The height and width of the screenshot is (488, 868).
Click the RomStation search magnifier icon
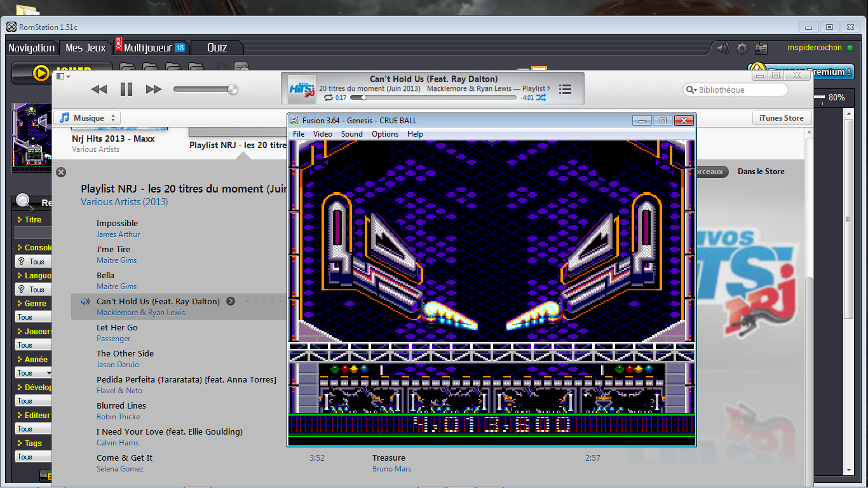click(x=25, y=202)
